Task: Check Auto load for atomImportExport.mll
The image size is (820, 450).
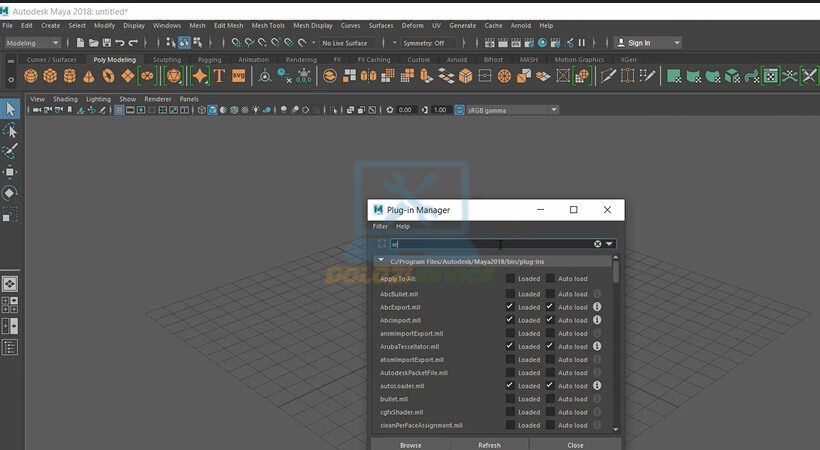Action: point(550,359)
